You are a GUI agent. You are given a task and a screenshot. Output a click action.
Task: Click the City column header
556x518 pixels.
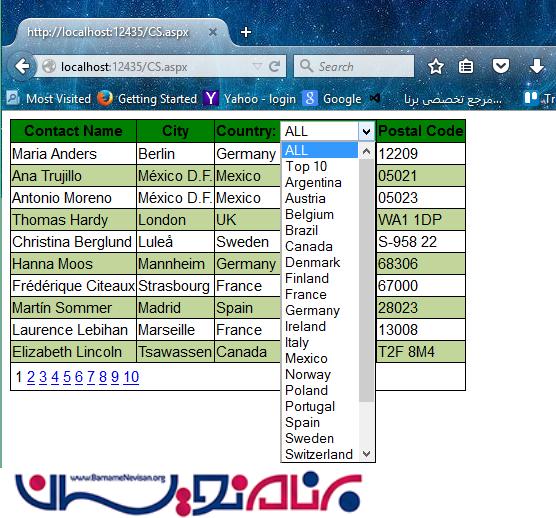175,131
